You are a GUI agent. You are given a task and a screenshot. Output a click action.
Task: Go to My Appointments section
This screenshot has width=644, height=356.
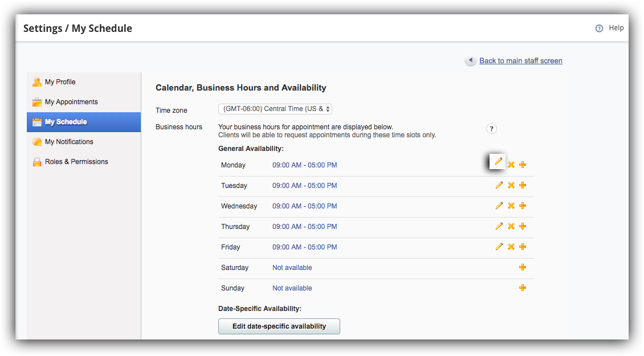tap(84, 102)
